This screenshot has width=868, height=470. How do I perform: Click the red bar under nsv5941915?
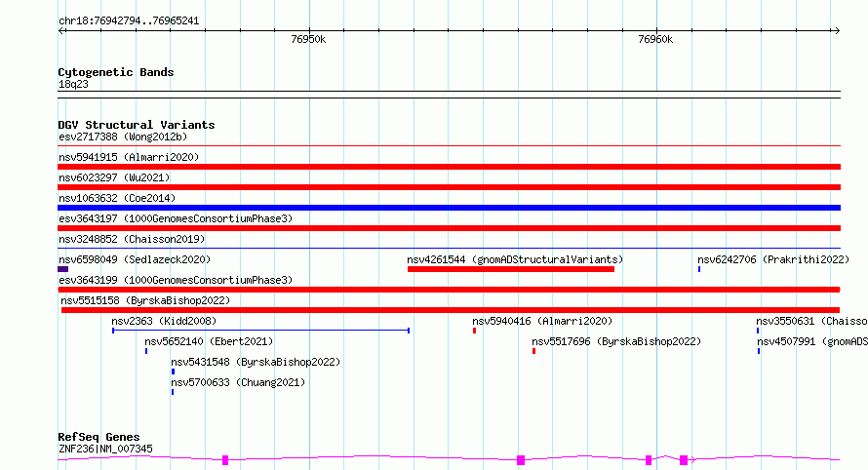[x=449, y=167]
